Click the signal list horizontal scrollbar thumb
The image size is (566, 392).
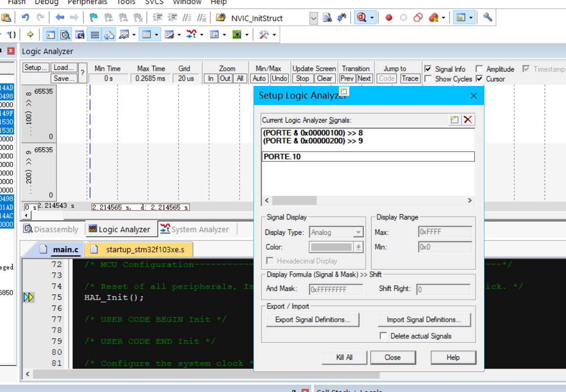point(294,200)
